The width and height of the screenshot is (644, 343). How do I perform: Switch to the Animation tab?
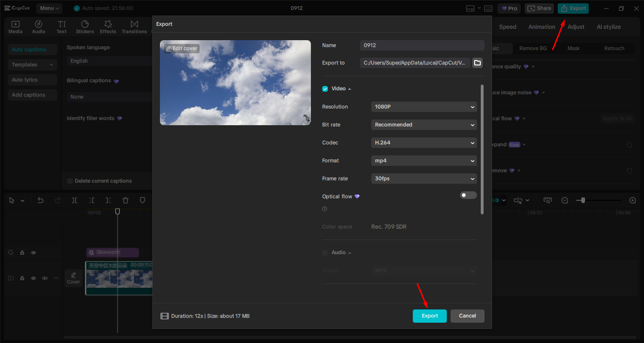click(541, 26)
